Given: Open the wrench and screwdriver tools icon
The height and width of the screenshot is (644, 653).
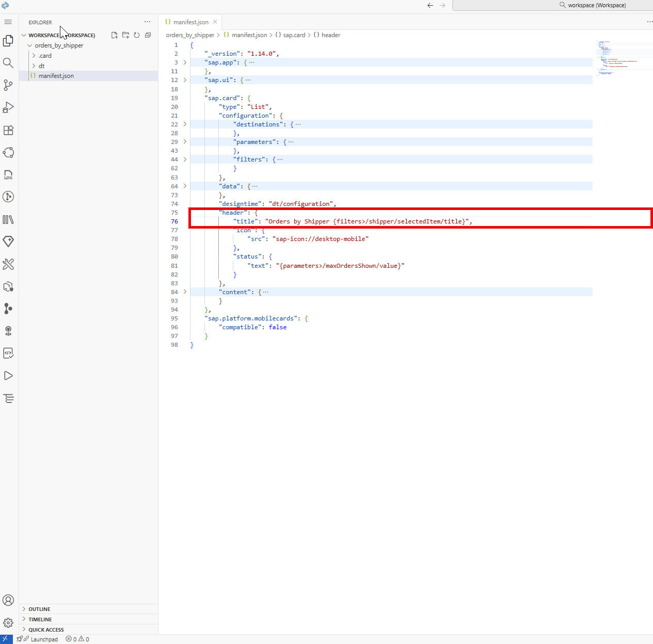Looking at the screenshot, I should (8, 264).
